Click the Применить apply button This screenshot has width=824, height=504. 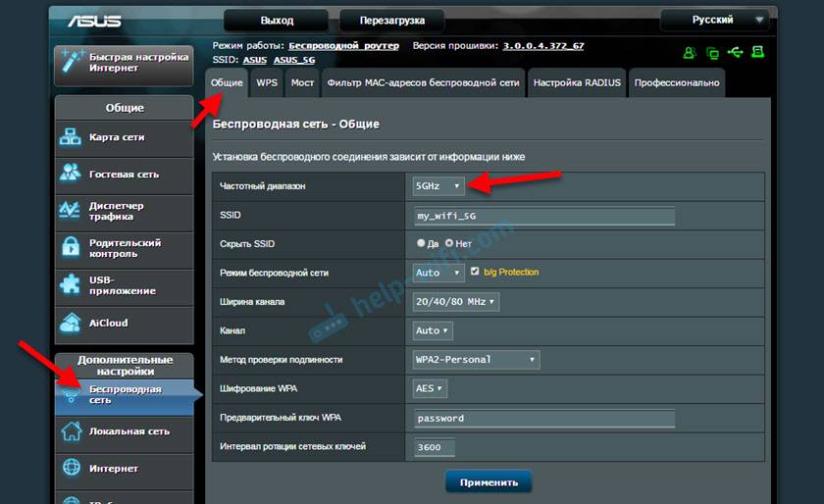pyautogui.click(x=488, y=482)
